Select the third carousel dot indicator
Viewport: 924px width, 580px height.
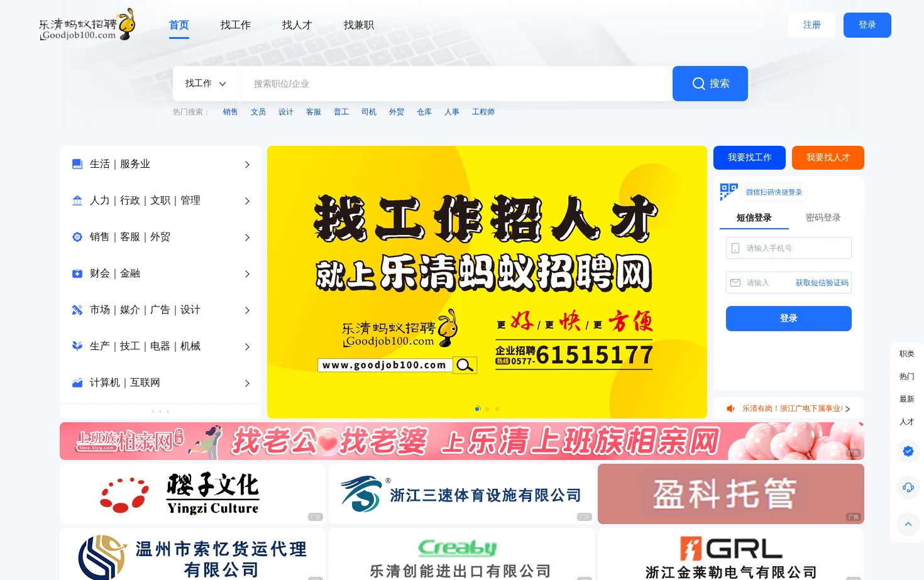497,409
